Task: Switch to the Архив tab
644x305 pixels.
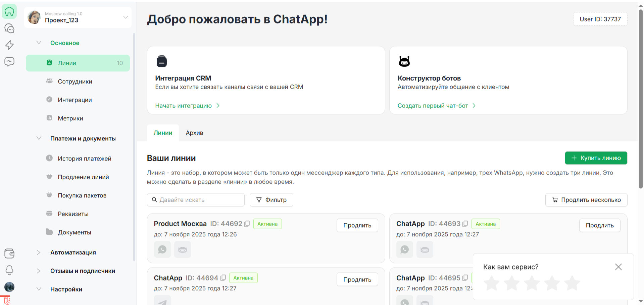Action: (194, 133)
